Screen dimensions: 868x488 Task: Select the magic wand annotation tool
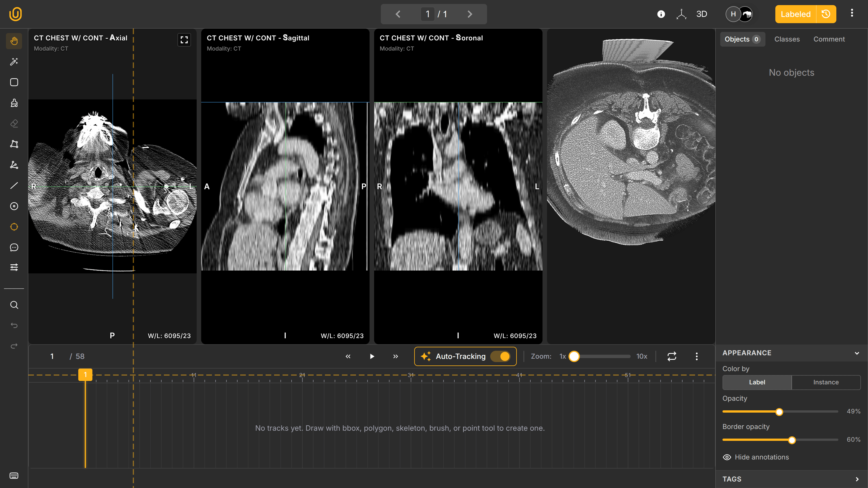pyautogui.click(x=14, y=61)
